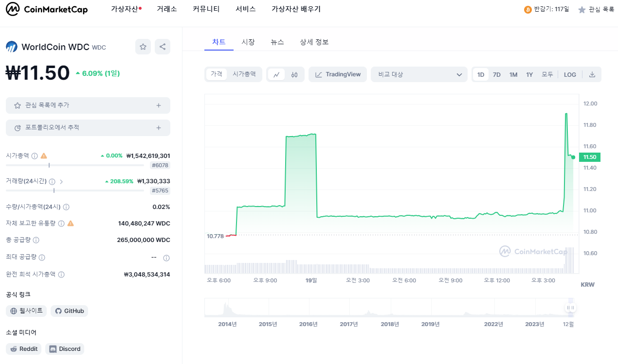Switch to the 시장 tab
618x364 pixels.
[248, 42]
